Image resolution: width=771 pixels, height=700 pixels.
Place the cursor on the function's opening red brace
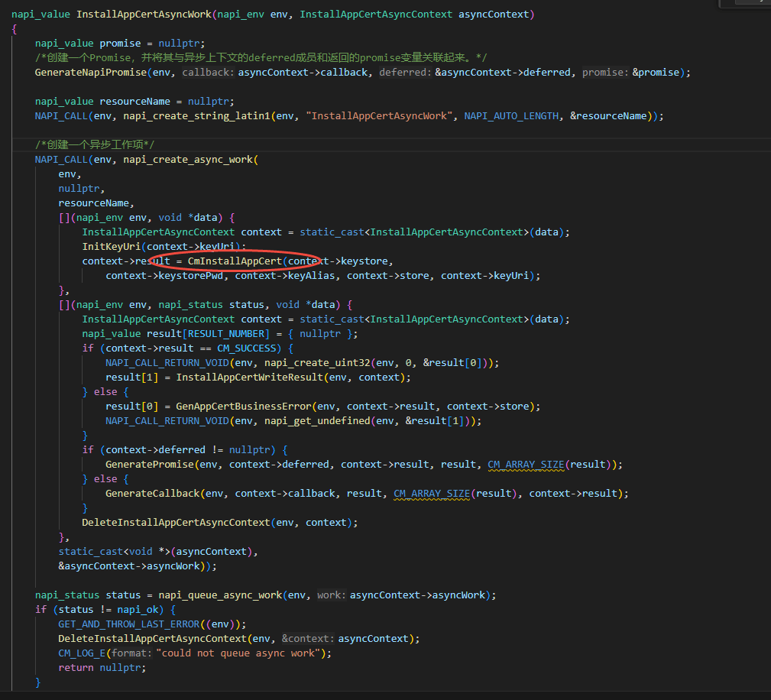pos(15,29)
